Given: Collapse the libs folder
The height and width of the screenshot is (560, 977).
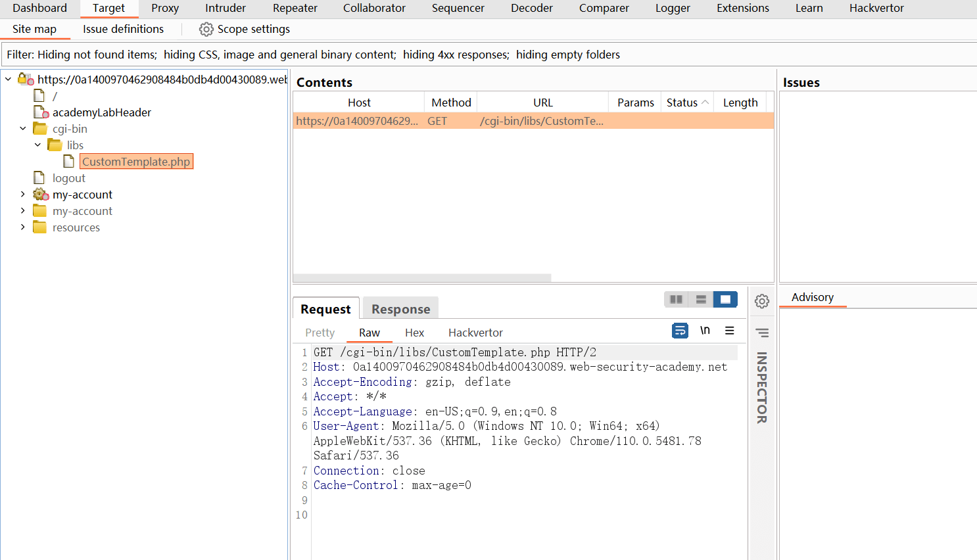Looking at the screenshot, I should 37,145.
